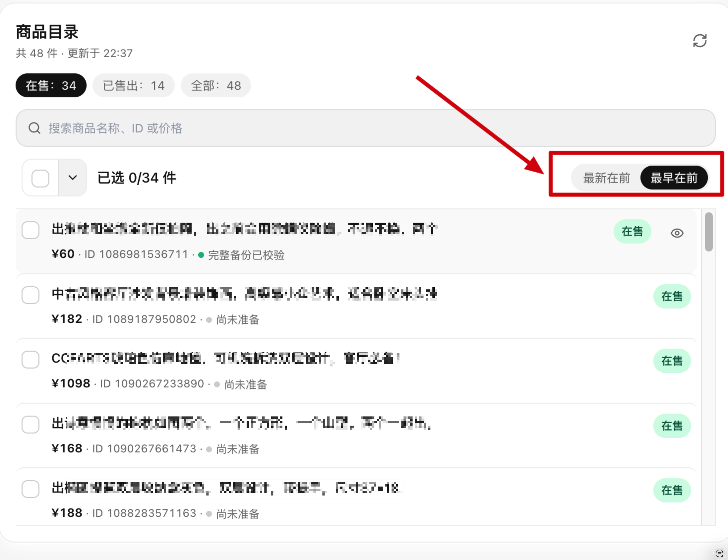
Task: Click 在售 badge on ¥1098 item
Action: click(672, 361)
